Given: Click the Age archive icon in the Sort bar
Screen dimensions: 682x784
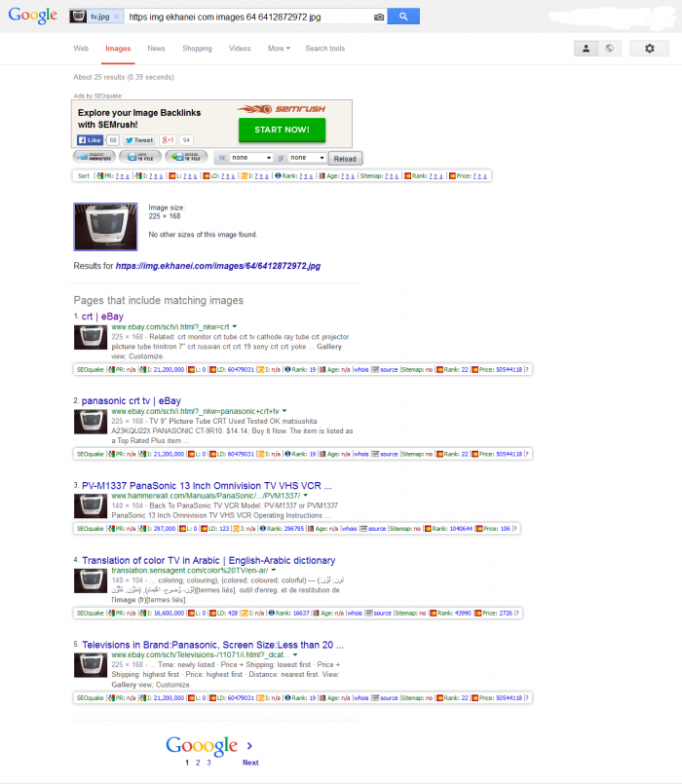Looking at the screenshot, I should click(322, 176).
